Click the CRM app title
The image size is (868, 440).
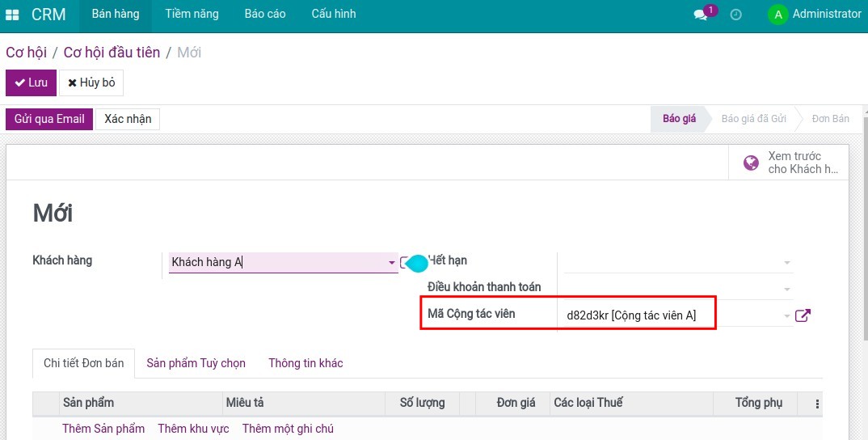pyautogui.click(x=48, y=15)
